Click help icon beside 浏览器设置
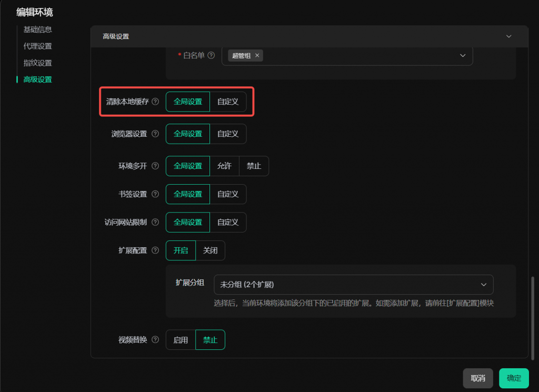Screen dimensions: 539x392 (x=155, y=134)
